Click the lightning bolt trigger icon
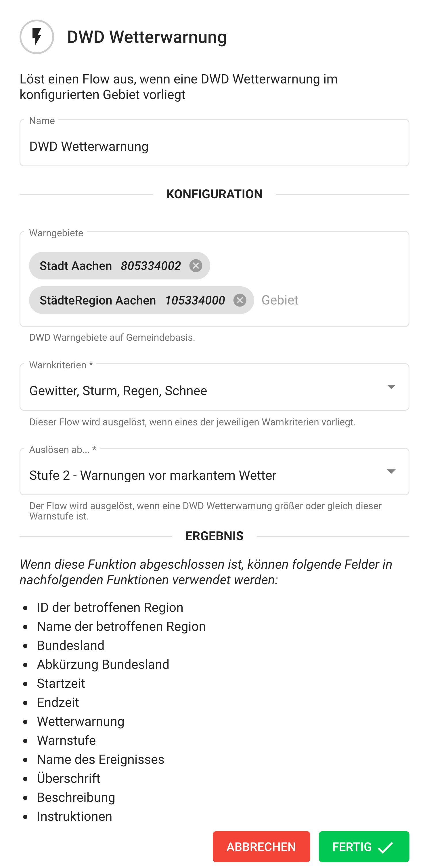 tap(37, 37)
